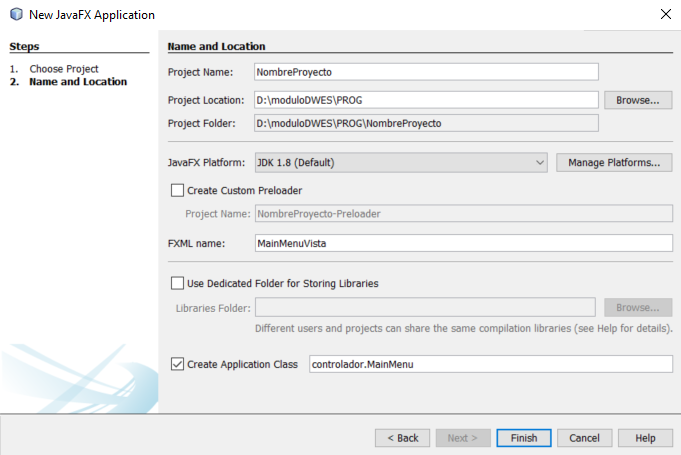Click the Project Location text field
The width and height of the screenshot is (681, 455).
[426, 100]
